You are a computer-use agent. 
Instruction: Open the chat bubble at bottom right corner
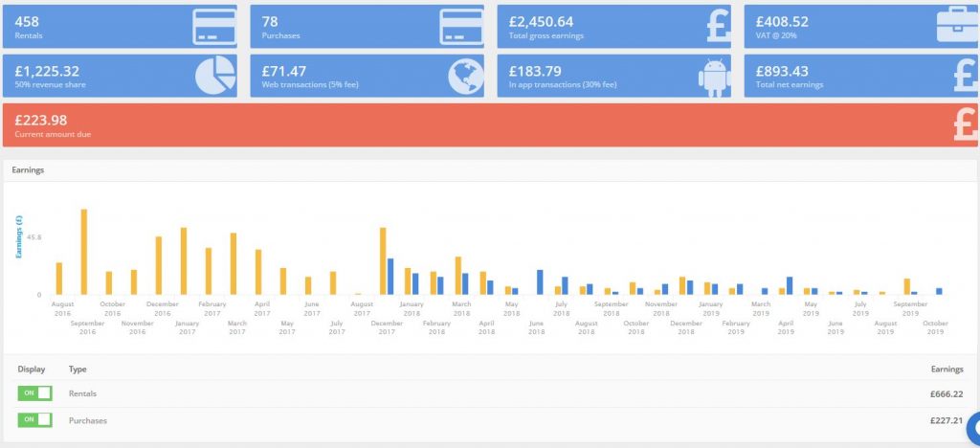coord(973,429)
